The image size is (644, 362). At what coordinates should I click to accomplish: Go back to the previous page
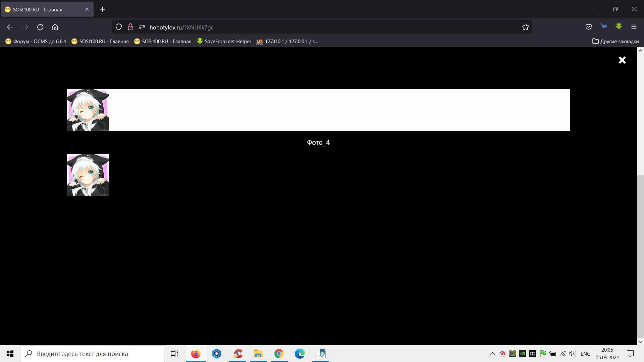pos(10,27)
